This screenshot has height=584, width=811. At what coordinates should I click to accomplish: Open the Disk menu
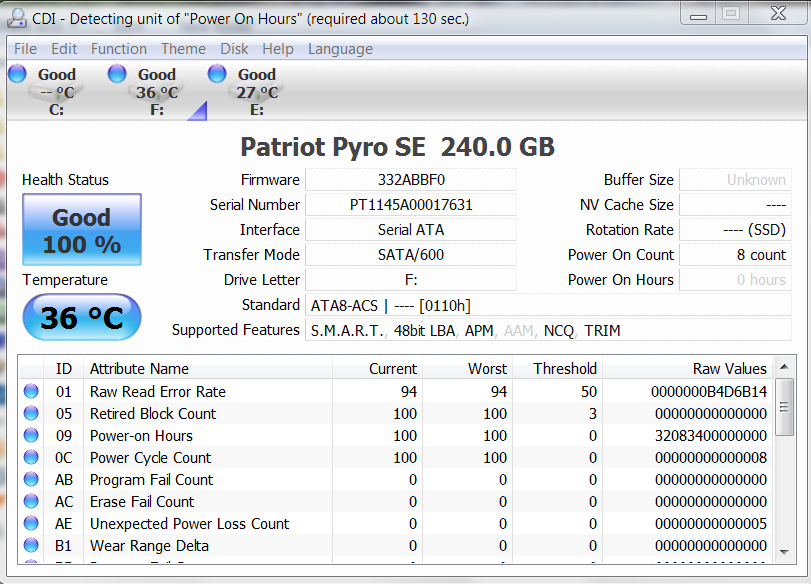pyautogui.click(x=234, y=49)
